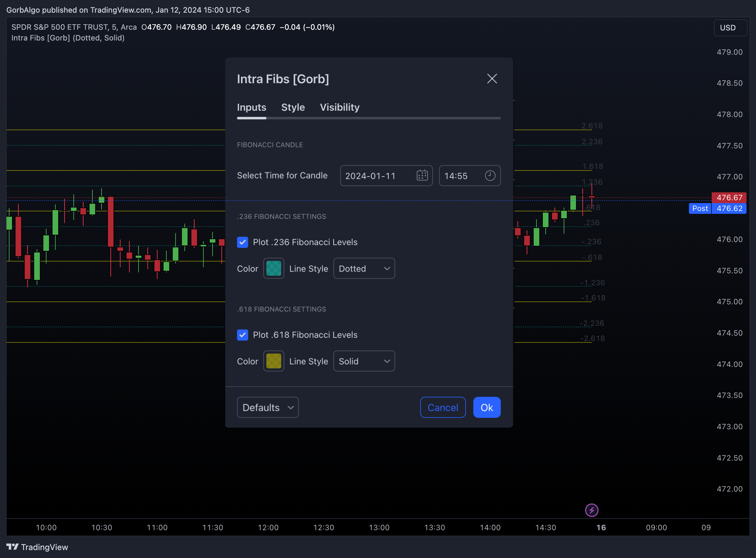Click the FIBONACCI CANDLE section heading

pyautogui.click(x=270, y=145)
